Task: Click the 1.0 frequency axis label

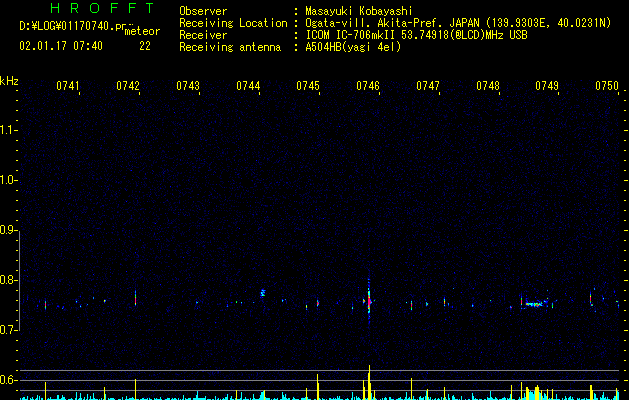Action: coord(8,180)
